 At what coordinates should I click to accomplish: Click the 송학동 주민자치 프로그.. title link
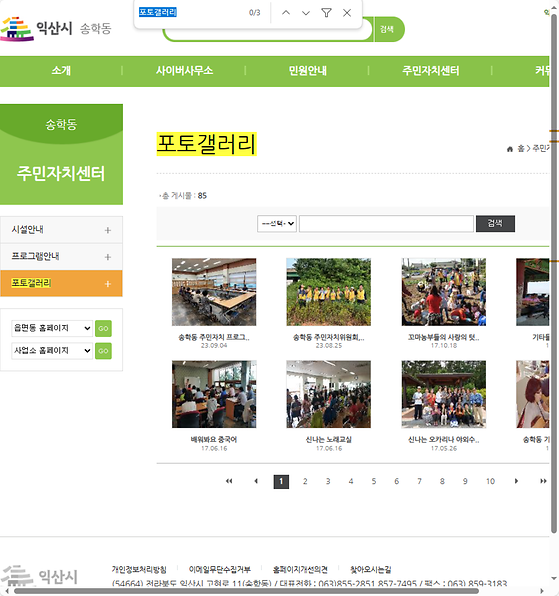click(x=214, y=337)
